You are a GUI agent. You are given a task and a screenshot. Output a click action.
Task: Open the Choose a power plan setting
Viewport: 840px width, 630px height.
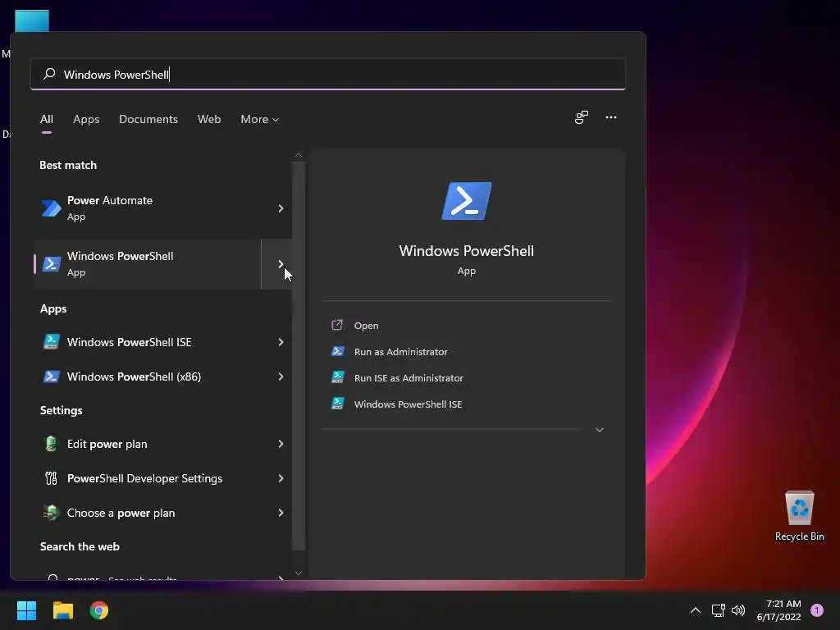pos(148,513)
